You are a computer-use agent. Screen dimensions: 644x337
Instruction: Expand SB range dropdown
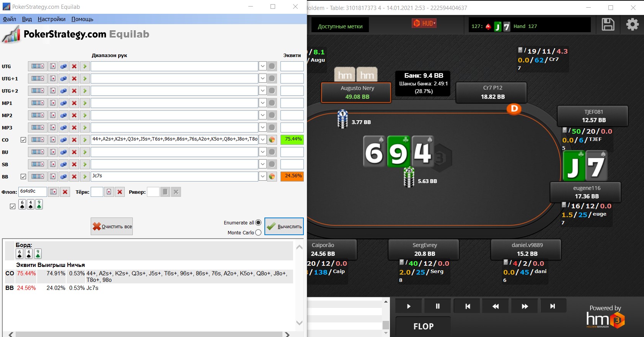click(x=262, y=164)
